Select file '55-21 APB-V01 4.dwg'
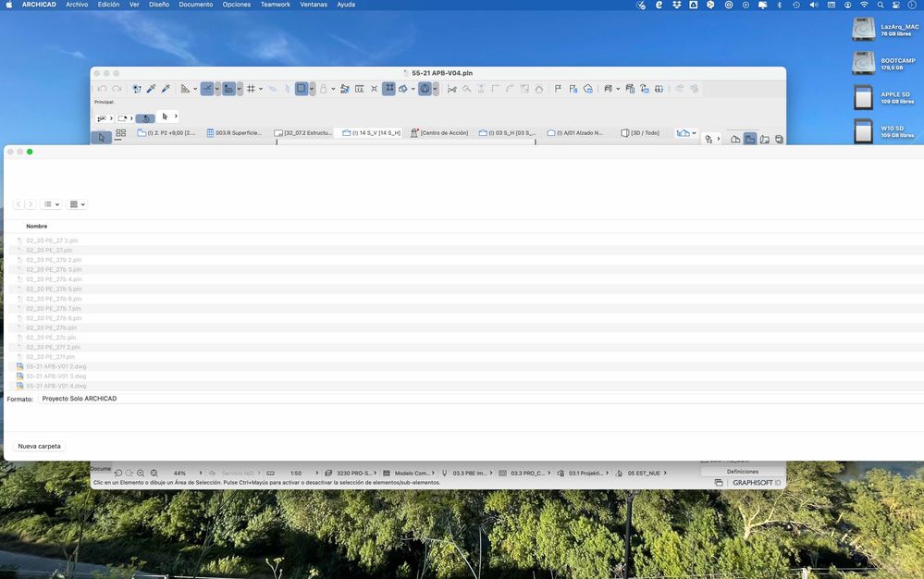924x579 pixels. click(56, 386)
